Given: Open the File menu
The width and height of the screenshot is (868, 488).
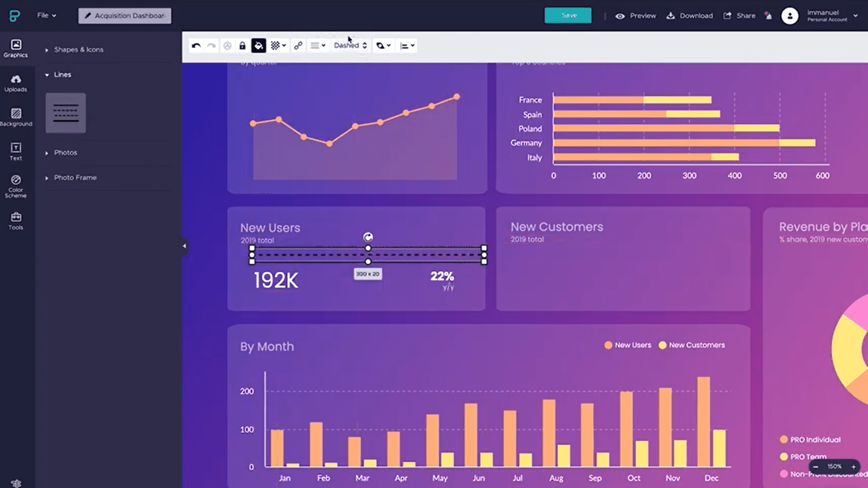Looking at the screenshot, I should tap(46, 15).
